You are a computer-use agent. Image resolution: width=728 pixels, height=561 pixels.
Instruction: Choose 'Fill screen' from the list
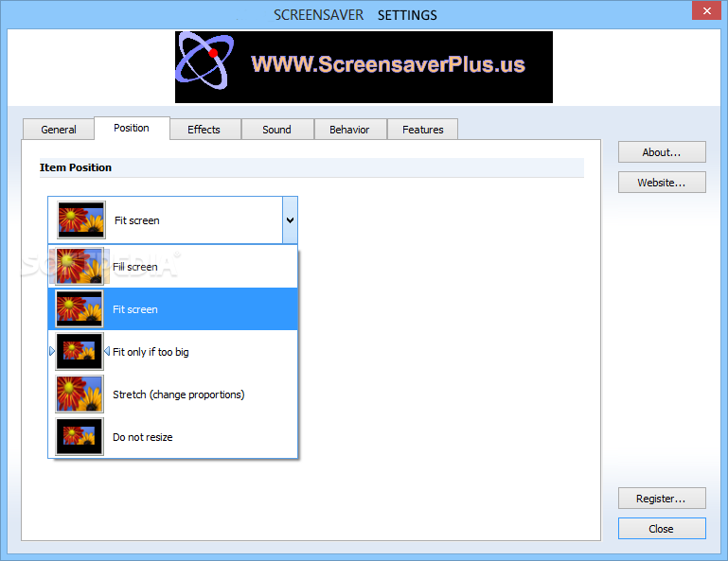172,267
